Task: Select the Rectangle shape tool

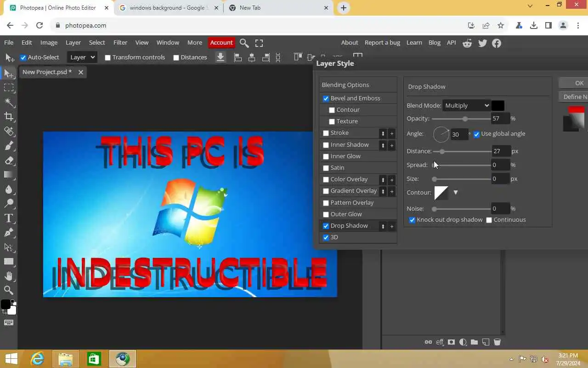Action: pyautogui.click(x=9, y=261)
